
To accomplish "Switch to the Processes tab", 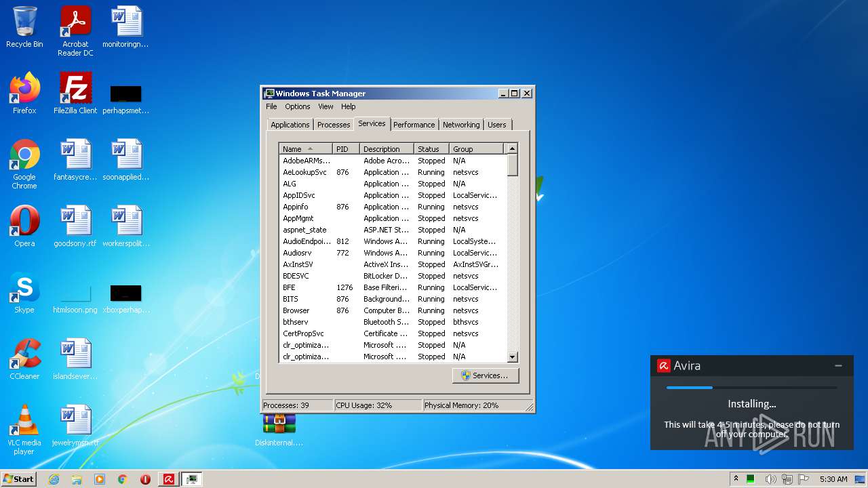I will click(334, 125).
